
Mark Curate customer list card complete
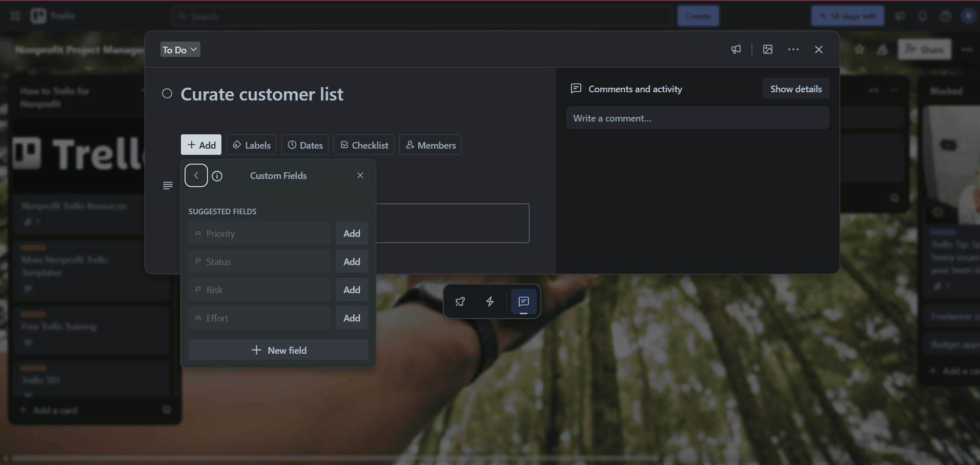click(x=167, y=94)
